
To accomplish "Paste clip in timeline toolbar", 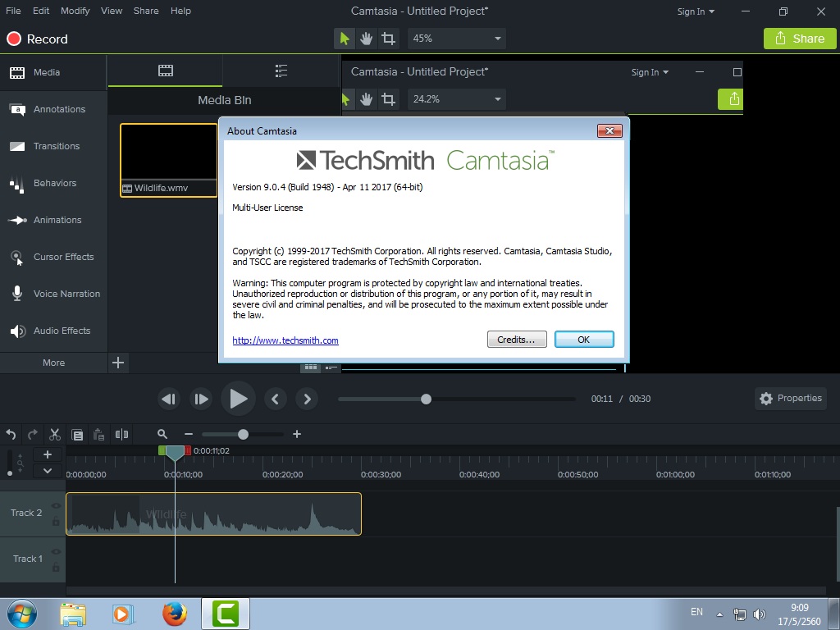I will [x=99, y=435].
